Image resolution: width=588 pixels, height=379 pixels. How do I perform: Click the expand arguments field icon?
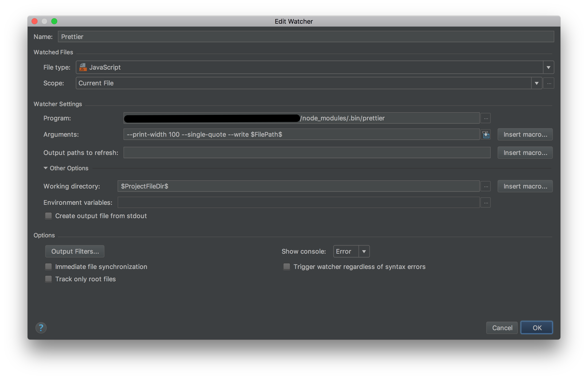pyautogui.click(x=486, y=134)
